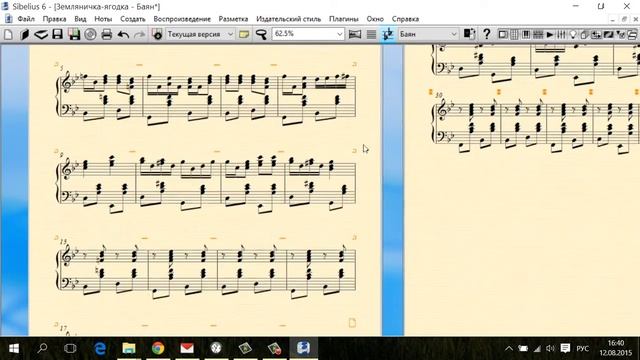Click the Export Audio disc icon
The height and width of the screenshot is (360, 640).
90,34
